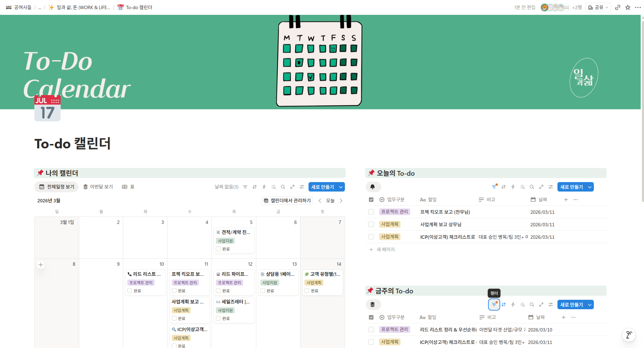The width and height of the screenshot is (644, 348).
Task: Expand collapsed breadcrumb ellipsis
Action: (40, 7)
